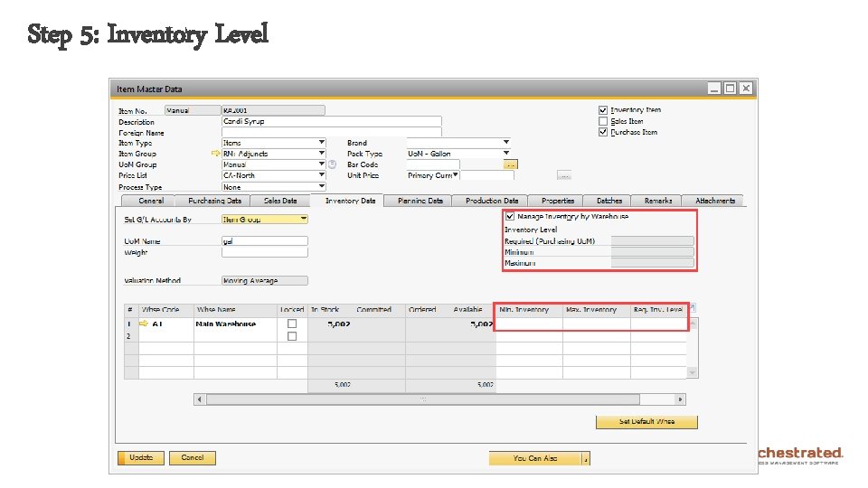Click the down arrow of the table's vertical scrollbar
The image size is (868, 488).
click(693, 373)
